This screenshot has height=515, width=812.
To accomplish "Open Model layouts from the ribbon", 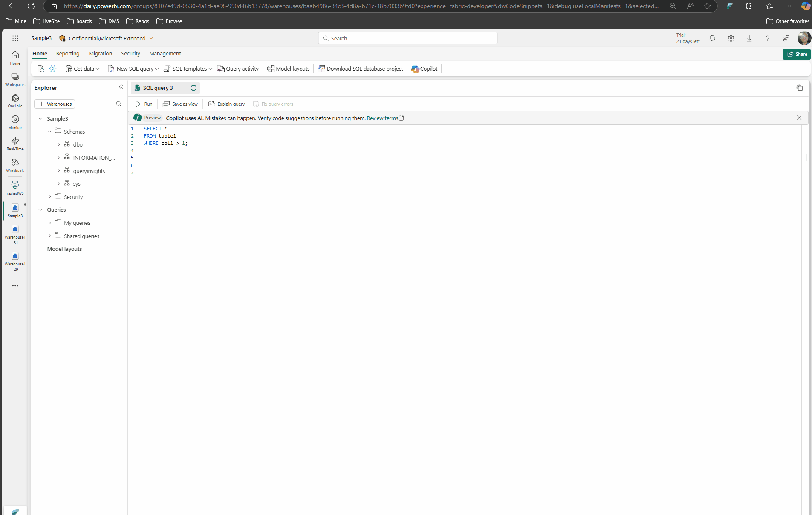I will pos(289,69).
